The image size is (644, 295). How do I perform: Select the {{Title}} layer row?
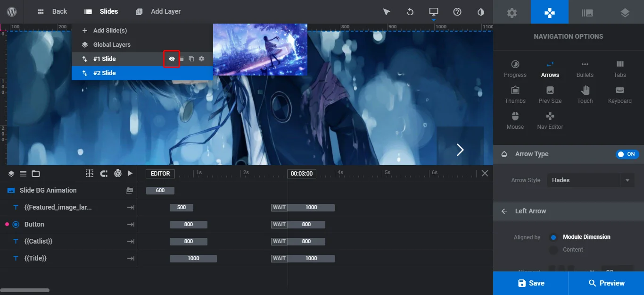tap(68, 259)
